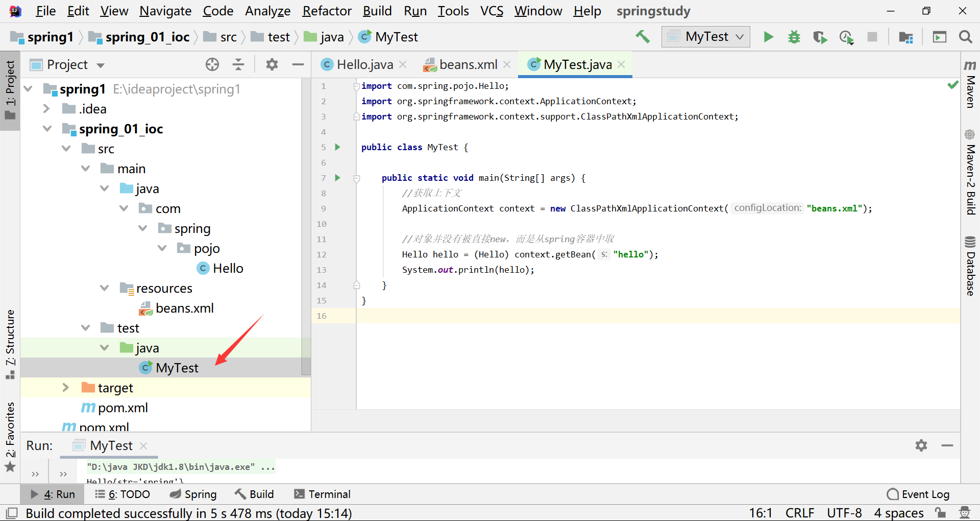Open the Maven tool window
Viewport: 980px width, 521px height.
point(970,84)
